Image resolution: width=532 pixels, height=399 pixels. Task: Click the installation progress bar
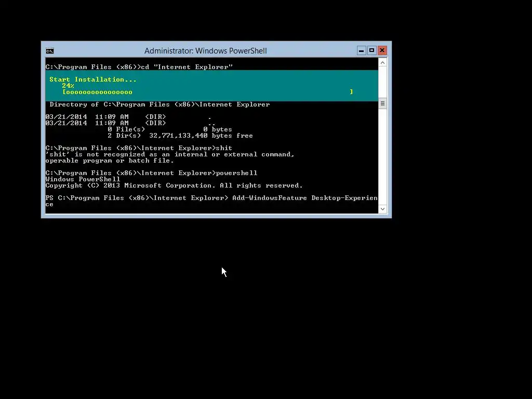pos(208,92)
